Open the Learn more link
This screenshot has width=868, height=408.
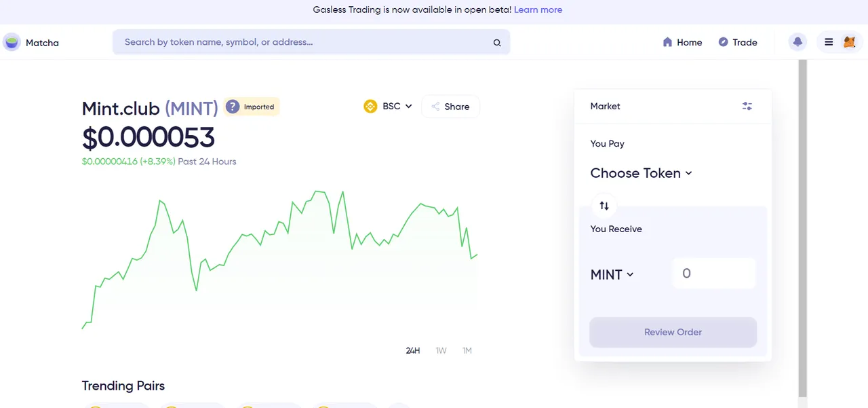coord(538,10)
